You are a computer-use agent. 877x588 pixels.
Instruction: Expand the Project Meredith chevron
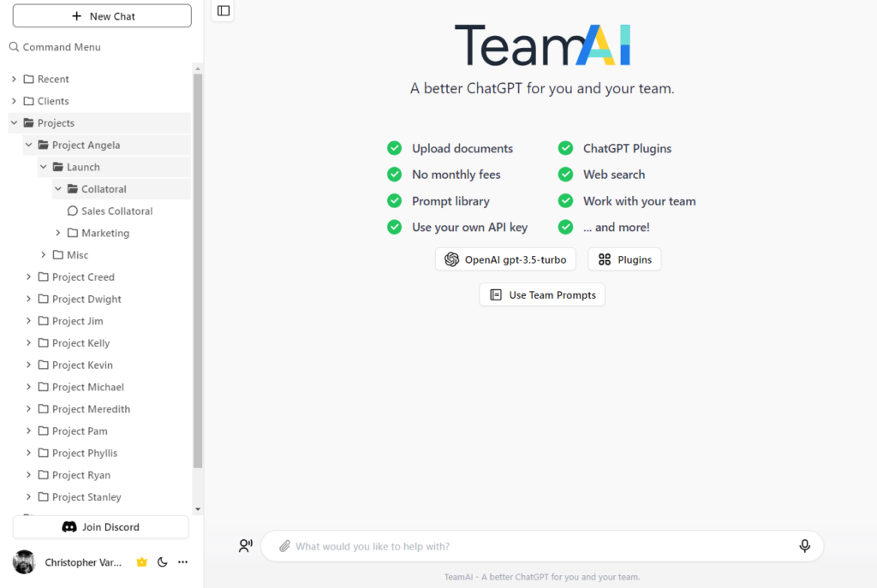[28, 409]
